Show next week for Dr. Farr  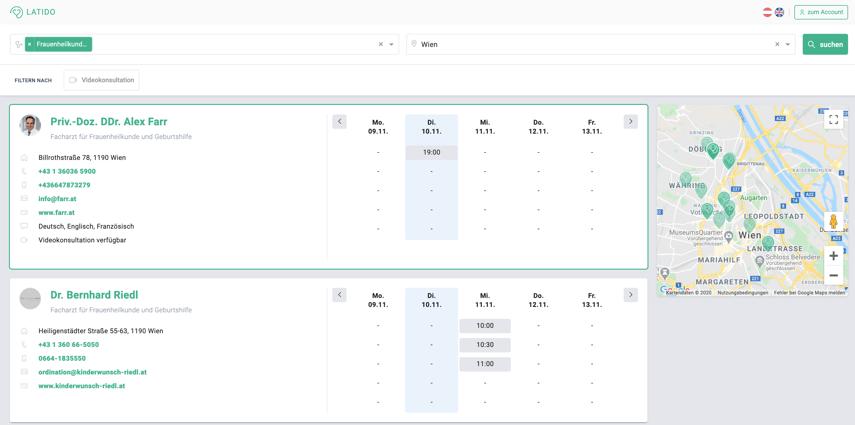[x=630, y=122]
